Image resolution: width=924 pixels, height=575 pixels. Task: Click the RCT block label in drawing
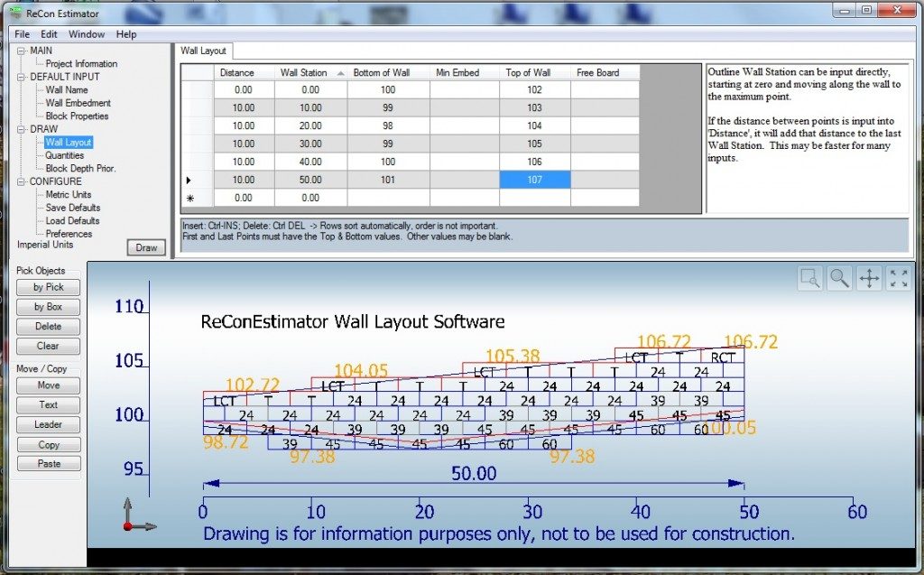723,357
